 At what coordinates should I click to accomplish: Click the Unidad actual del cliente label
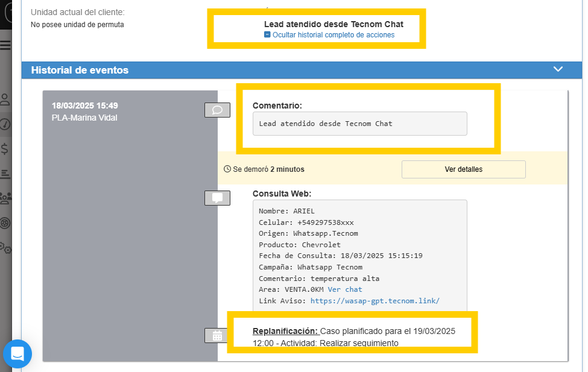[x=78, y=13]
